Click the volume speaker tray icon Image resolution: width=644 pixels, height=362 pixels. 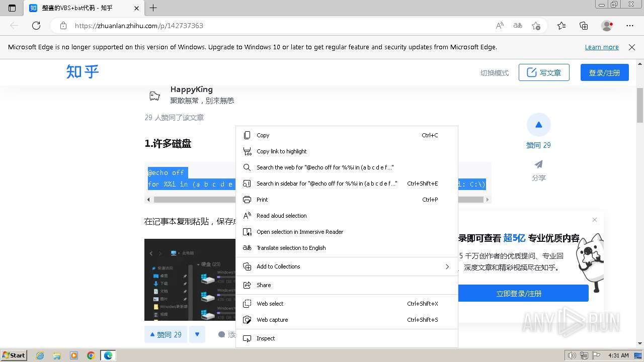572,355
